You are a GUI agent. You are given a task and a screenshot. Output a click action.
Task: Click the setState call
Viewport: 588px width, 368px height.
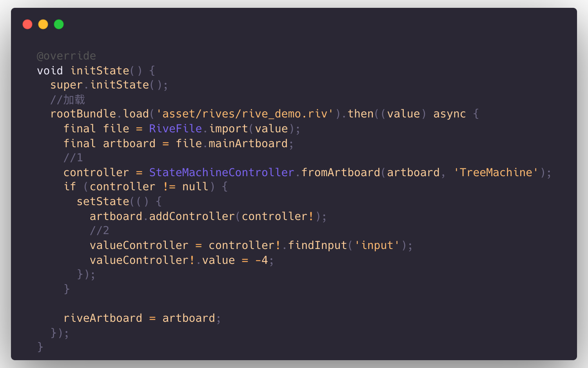pos(103,202)
